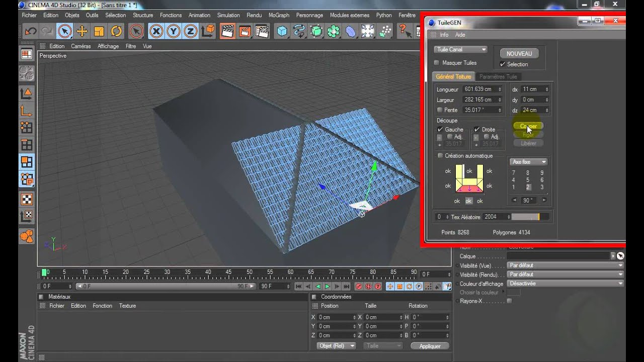The height and width of the screenshot is (362, 644).
Task: Toggle the Y axis lock
Action: [173, 31]
